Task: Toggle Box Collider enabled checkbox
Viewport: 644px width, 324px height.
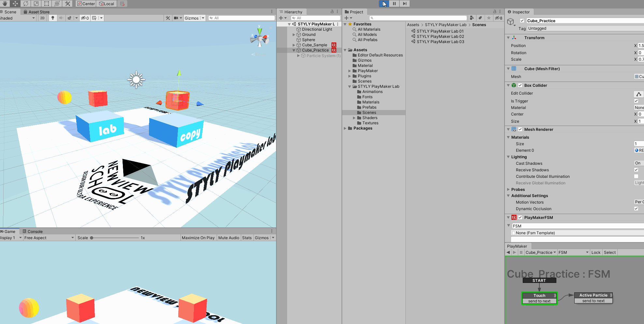Action: click(x=520, y=85)
